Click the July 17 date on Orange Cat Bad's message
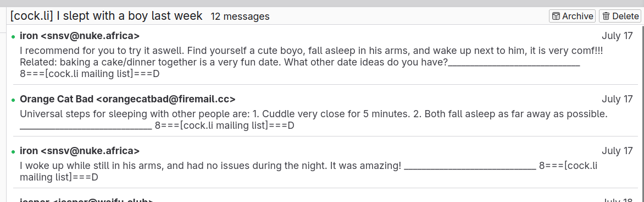The width and height of the screenshot is (644, 202). coord(617,99)
